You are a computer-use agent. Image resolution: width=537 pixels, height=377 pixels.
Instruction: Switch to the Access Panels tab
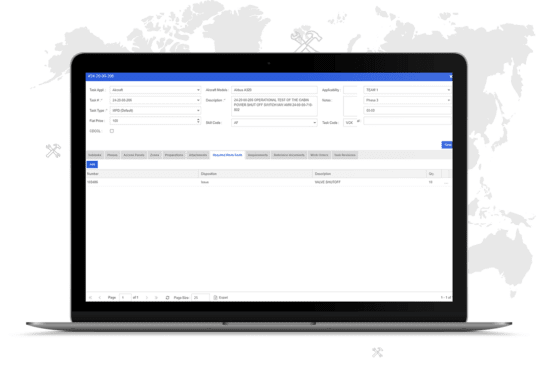pos(134,155)
